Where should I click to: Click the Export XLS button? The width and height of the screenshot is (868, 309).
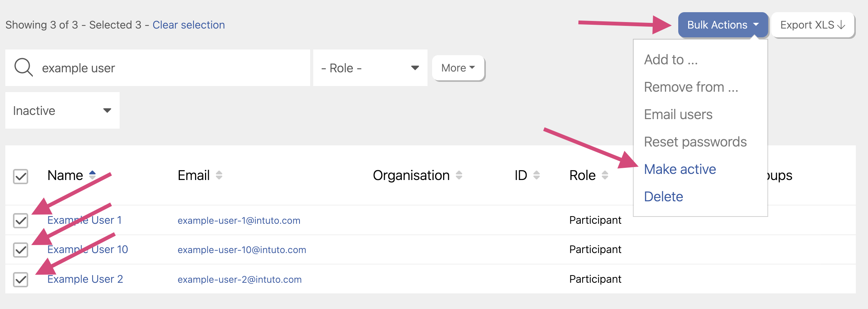pyautogui.click(x=812, y=25)
